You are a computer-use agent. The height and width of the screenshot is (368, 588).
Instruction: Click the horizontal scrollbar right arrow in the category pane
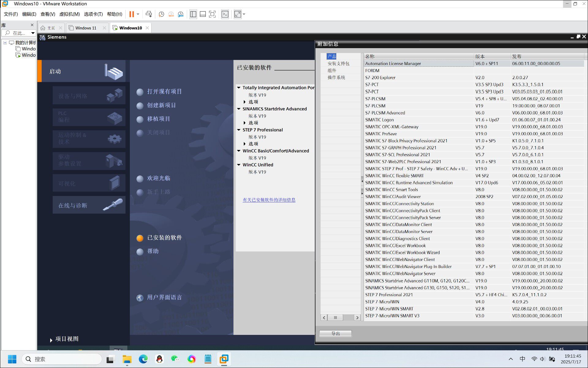pyautogui.click(x=357, y=318)
